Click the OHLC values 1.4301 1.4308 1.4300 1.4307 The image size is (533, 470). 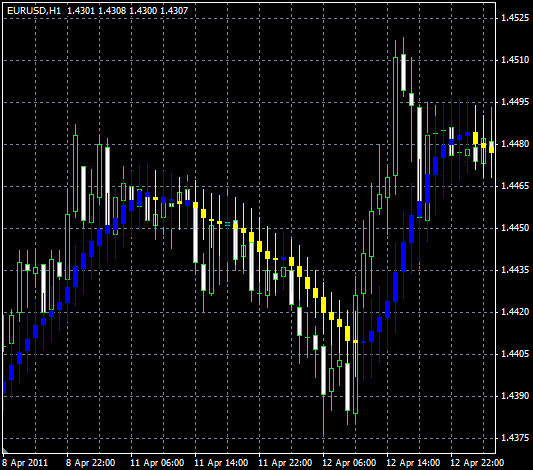127,11
